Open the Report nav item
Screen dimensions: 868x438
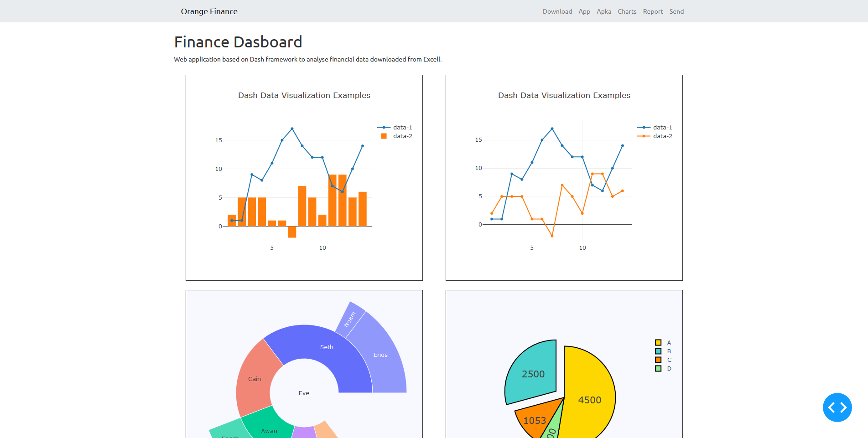653,11
